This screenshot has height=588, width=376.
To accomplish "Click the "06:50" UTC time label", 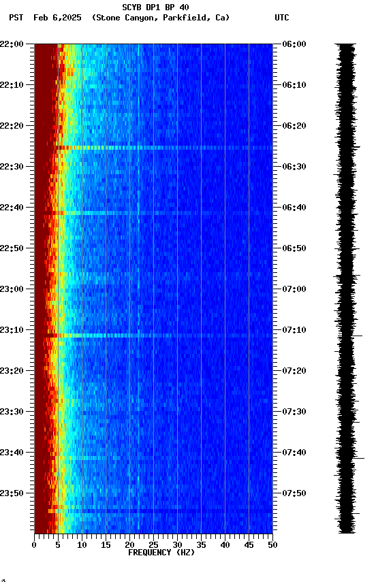I will [294, 248].
